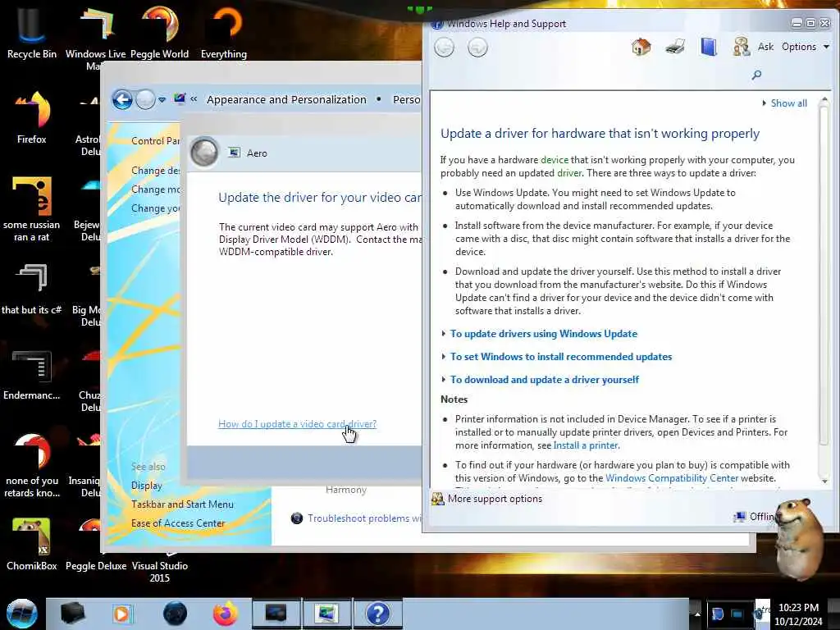Viewport: 840px width, 630px height.
Task: Open Peggle World desktop icon
Action: pos(160,31)
